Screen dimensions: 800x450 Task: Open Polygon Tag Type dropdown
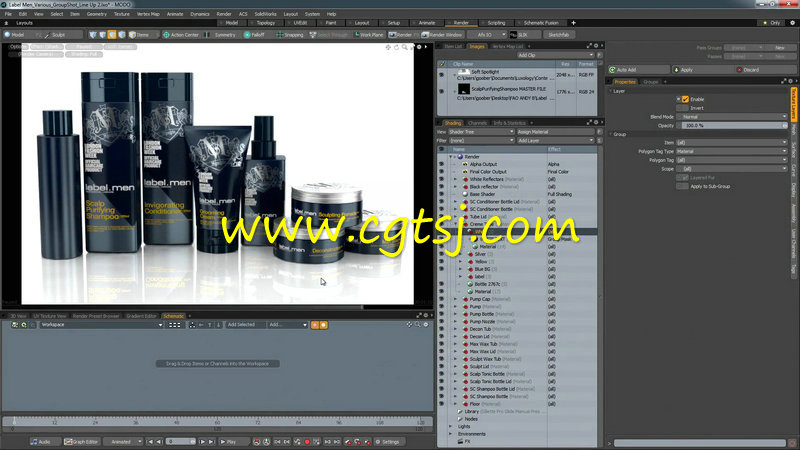732,152
